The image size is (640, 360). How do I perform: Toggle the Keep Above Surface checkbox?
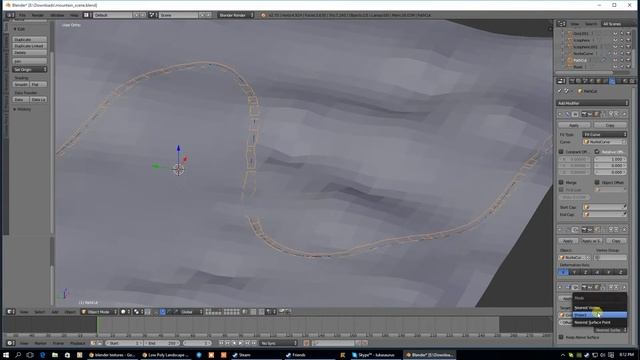(561, 337)
